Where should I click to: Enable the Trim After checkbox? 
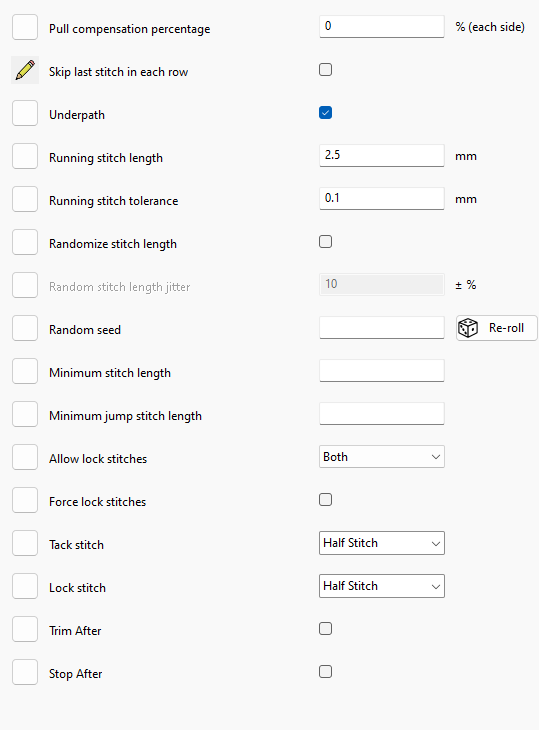coord(325,629)
